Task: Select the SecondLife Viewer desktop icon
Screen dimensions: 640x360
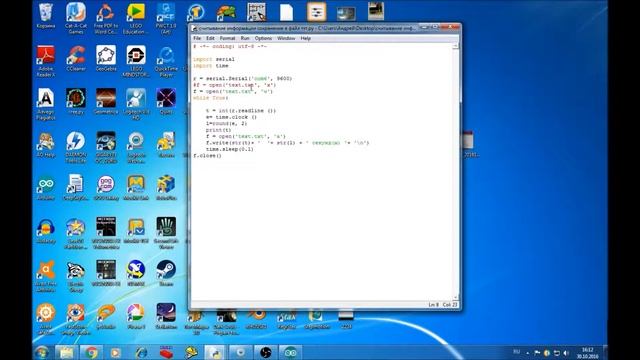Action: pos(166,233)
